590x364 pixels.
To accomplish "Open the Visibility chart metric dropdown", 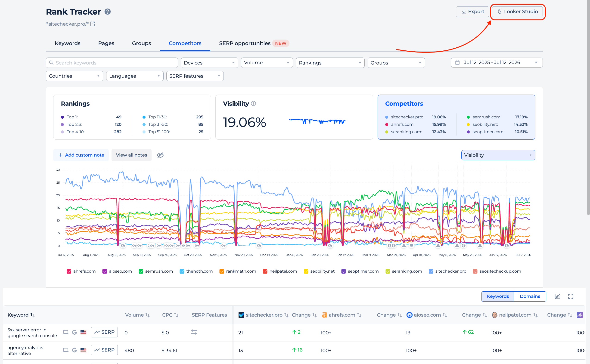I will click(498, 155).
